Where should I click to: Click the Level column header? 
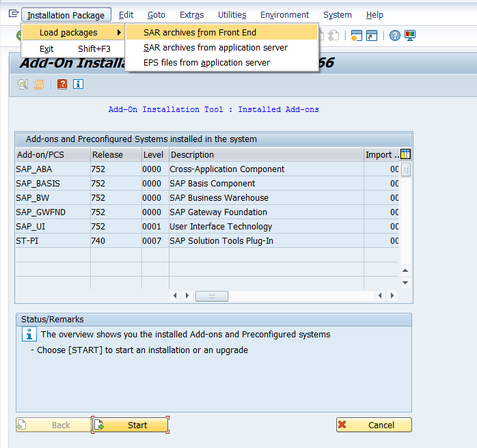[155, 155]
